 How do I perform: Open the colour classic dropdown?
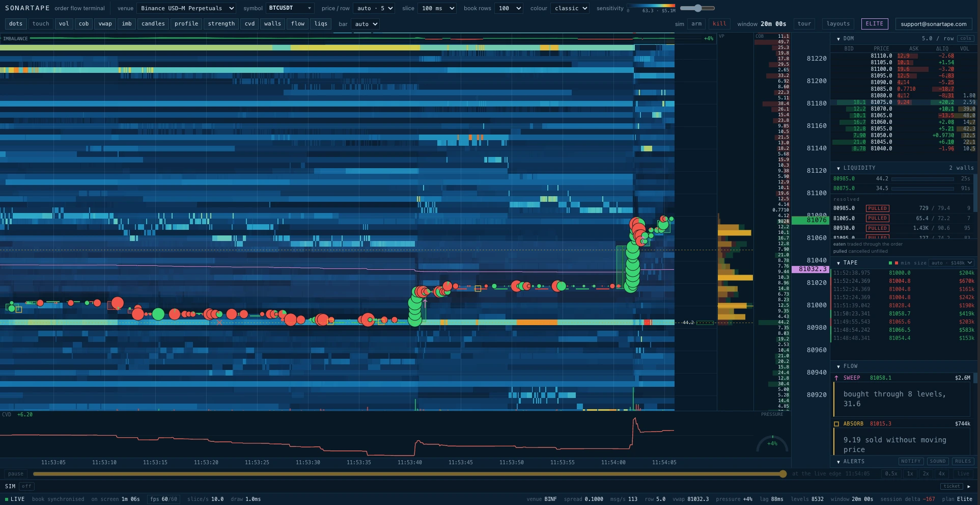pos(570,8)
